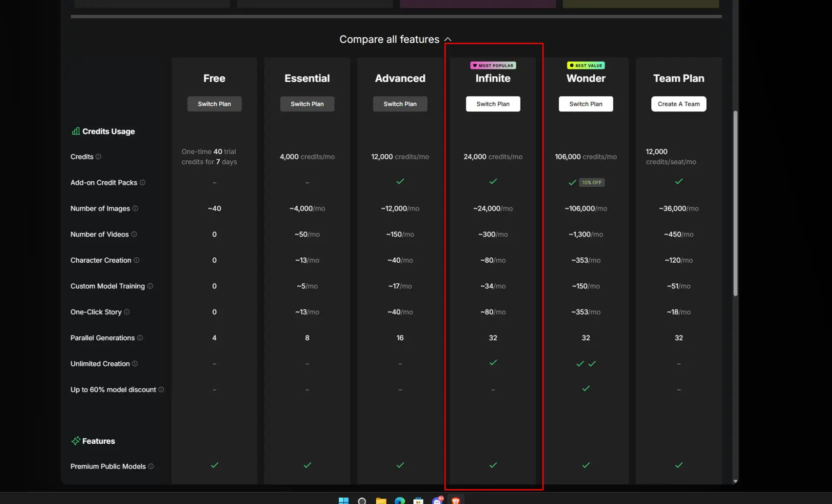Click the '4,000 credits/mo' value
This screenshot has height=504, width=832.
pyautogui.click(x=307, y=156)
